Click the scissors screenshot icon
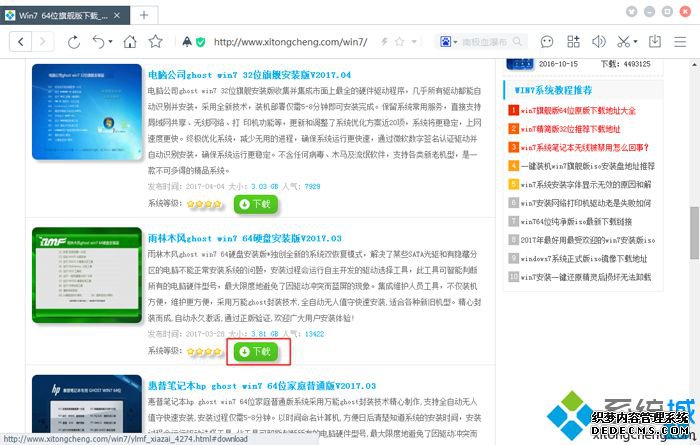Viewport: 700px width, 445px height. (624, 42)
